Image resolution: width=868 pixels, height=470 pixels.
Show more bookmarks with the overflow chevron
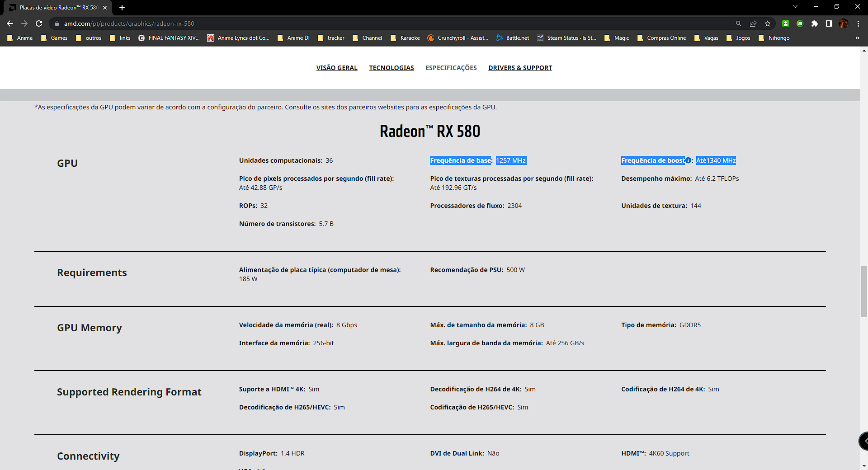857,38
